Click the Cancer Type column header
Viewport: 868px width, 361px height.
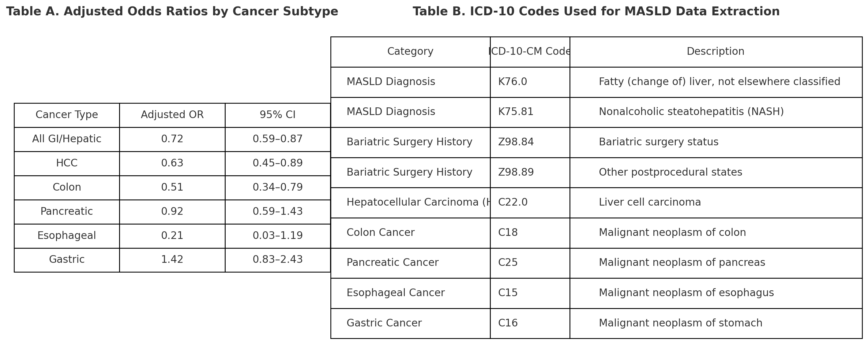pyautogui.click(x=67, y=115)
